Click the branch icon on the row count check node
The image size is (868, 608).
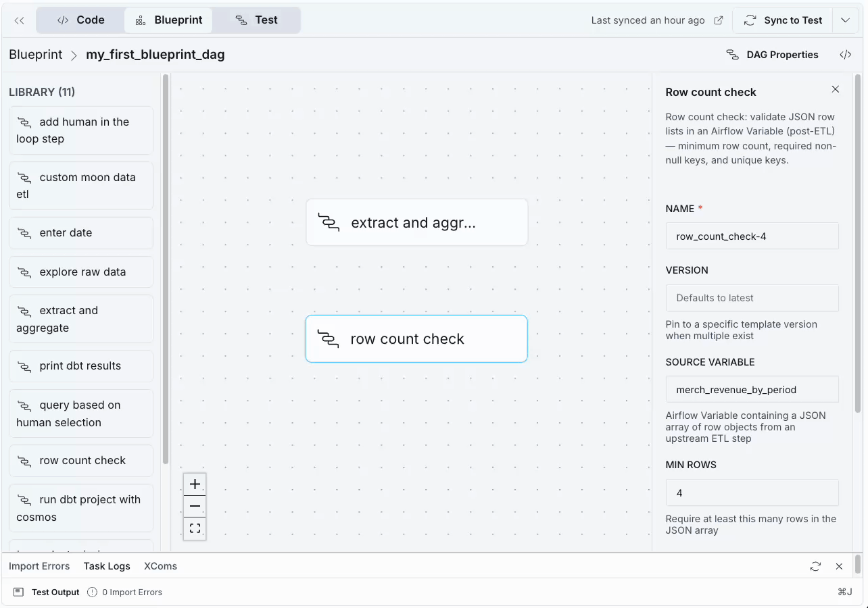(x=329, y=338)
